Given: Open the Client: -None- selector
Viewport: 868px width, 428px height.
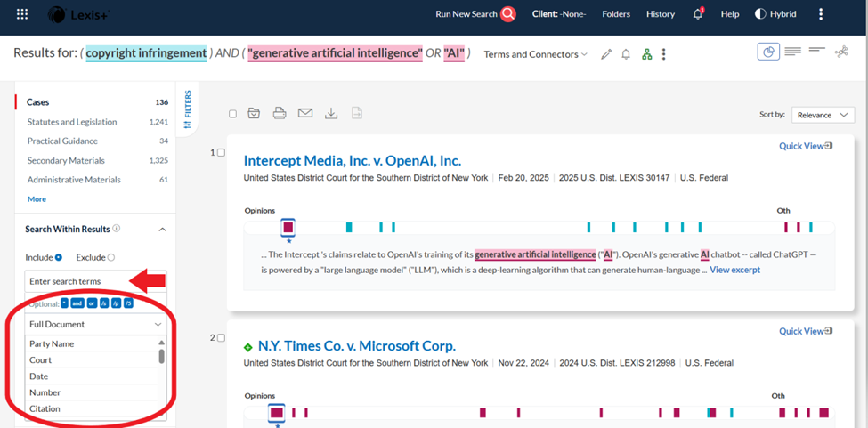Looking at the screenshot, I should coord(559,14).
